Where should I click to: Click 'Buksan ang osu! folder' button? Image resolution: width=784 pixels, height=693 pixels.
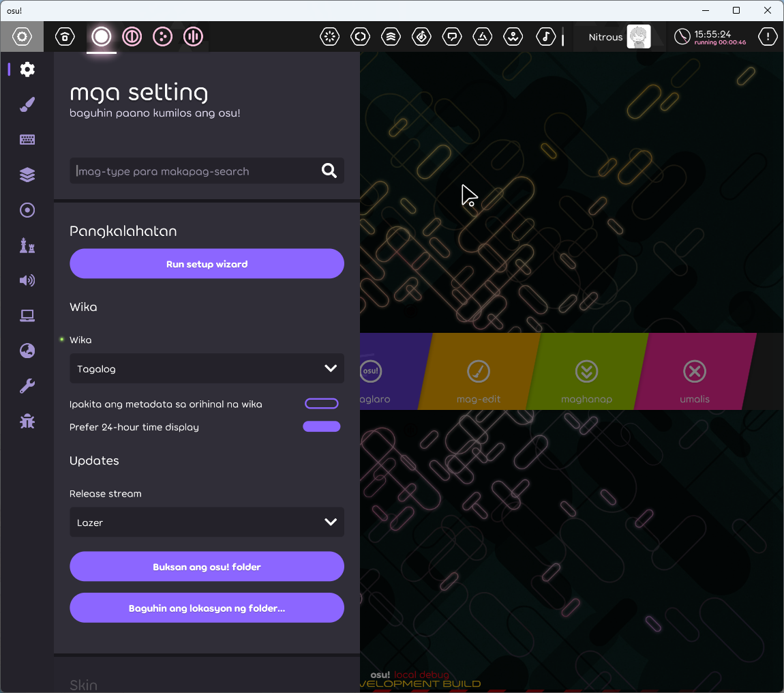pos(207,566)
